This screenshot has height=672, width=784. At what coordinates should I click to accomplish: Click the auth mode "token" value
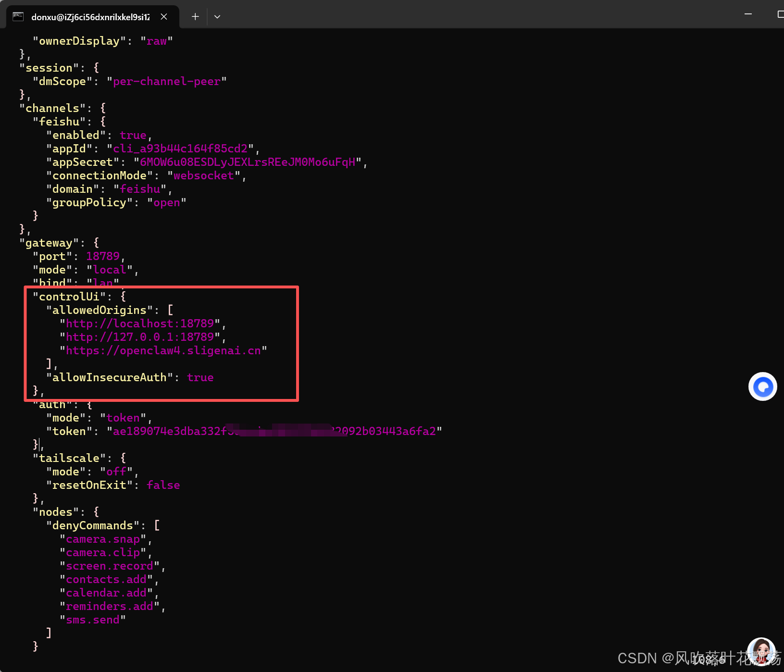(123, 418)
